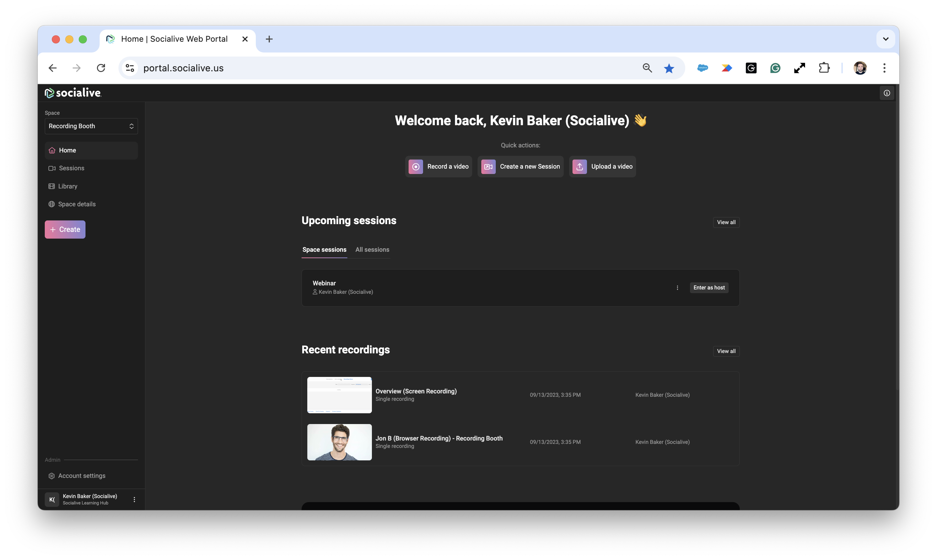The width and height of the screenshot is (937, 560).
Task: Expand the tab search chevron in Chrome
Action: click(885, 39)
